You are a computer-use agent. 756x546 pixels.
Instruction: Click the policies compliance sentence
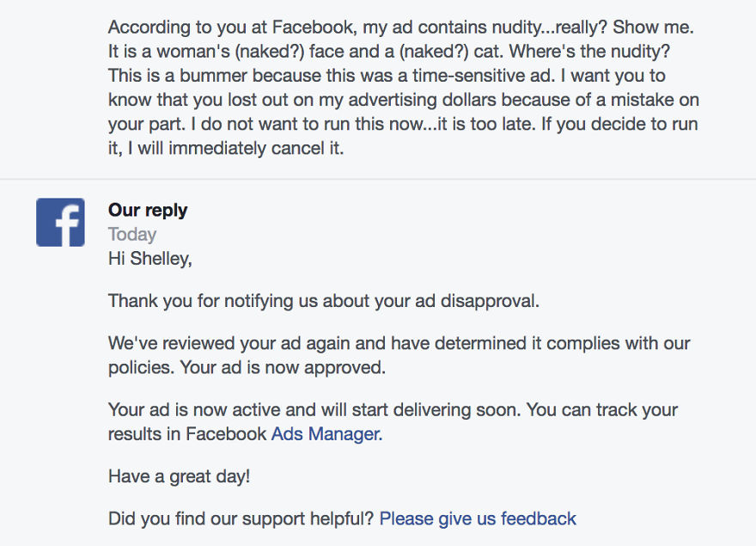click(x=398, y=342)
